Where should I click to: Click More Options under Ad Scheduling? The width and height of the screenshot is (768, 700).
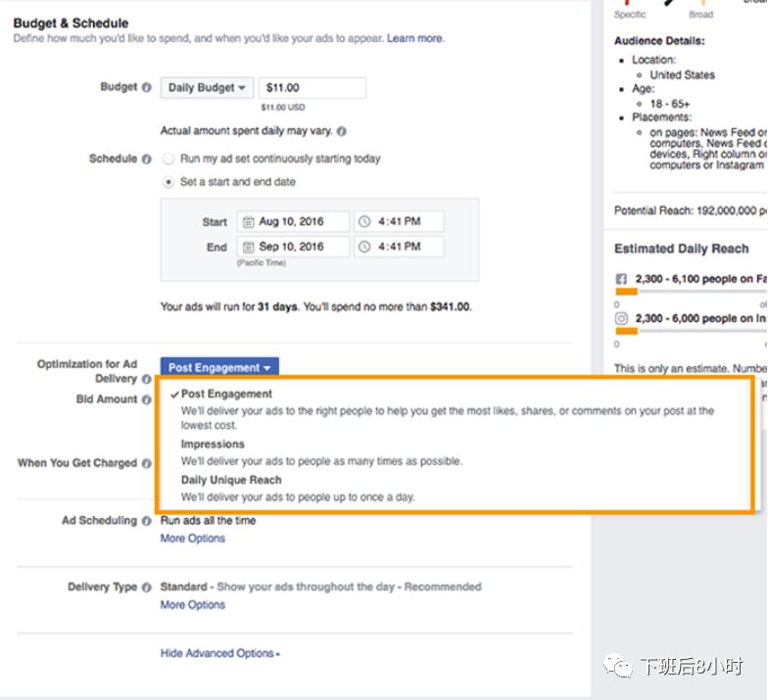click(192, 538)
